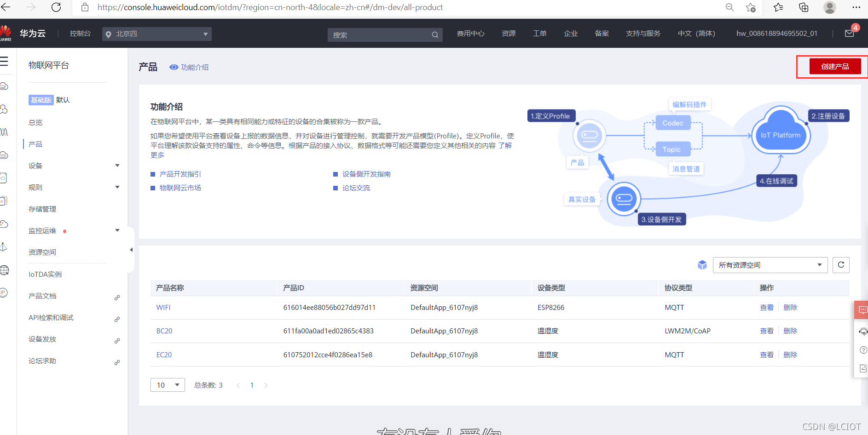Open 支持与服务 menu
This screenshot has width=868, height=435.
[x=643, y=34]
